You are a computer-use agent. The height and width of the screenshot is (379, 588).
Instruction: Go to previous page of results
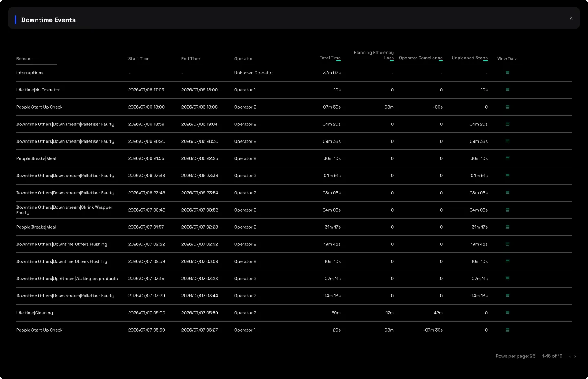click(570, 357)
